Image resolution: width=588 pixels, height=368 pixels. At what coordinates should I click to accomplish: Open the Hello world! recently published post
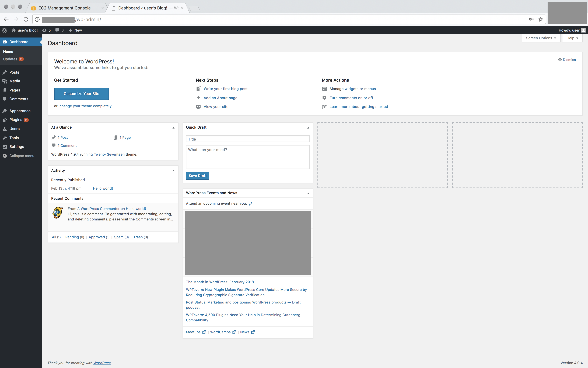pyautogui.click(x=103, y=188)
